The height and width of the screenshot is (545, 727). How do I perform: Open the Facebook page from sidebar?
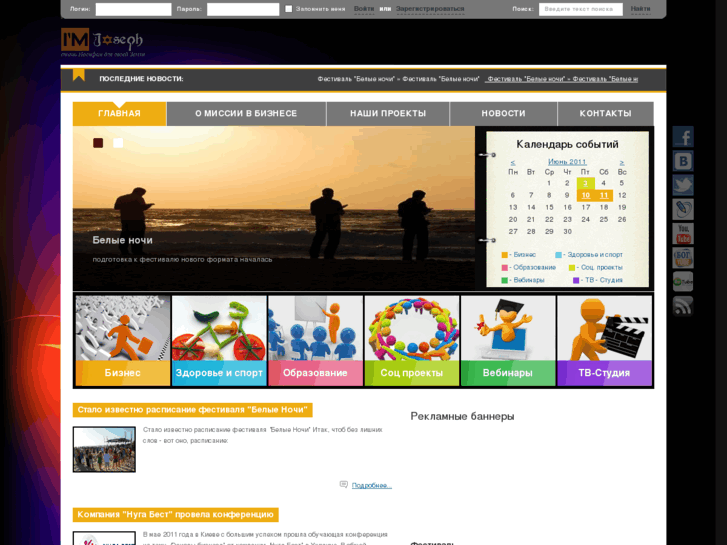tap(683, 137)
